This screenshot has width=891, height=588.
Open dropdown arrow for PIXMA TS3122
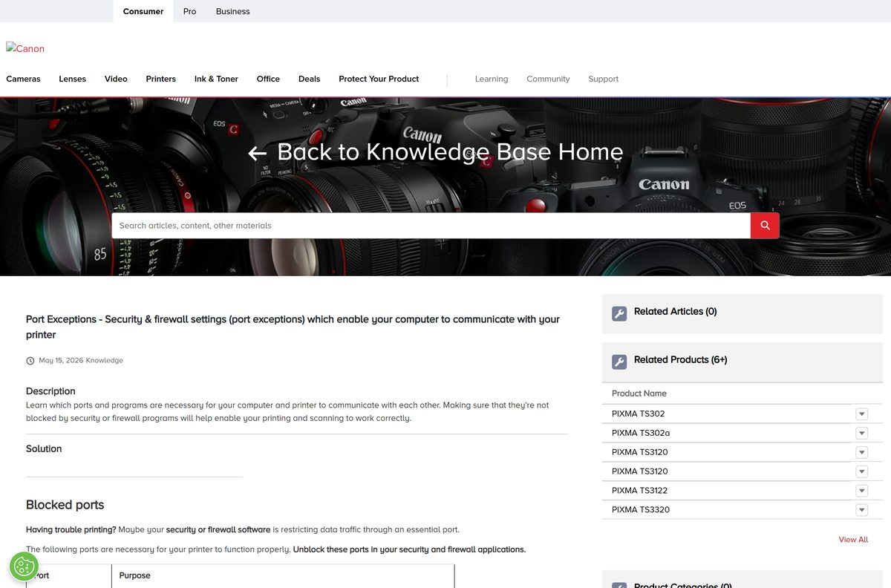pos(861,490)
